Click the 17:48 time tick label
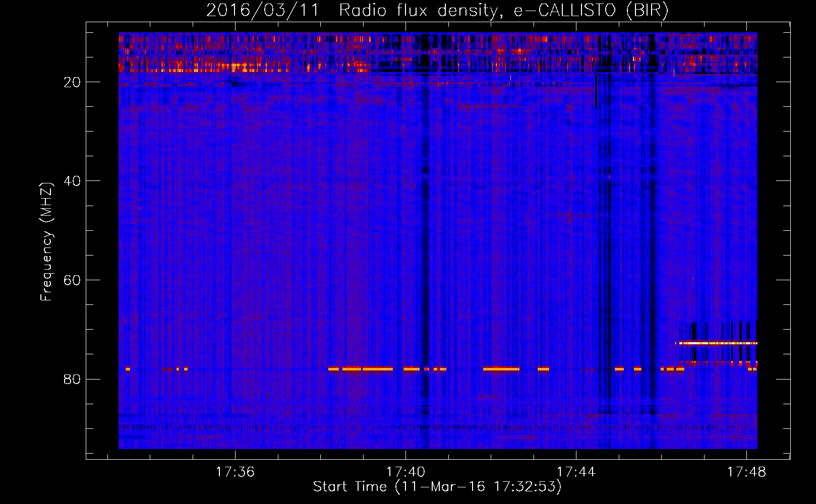This screenshot has height=504, width=816. [746, 472]
